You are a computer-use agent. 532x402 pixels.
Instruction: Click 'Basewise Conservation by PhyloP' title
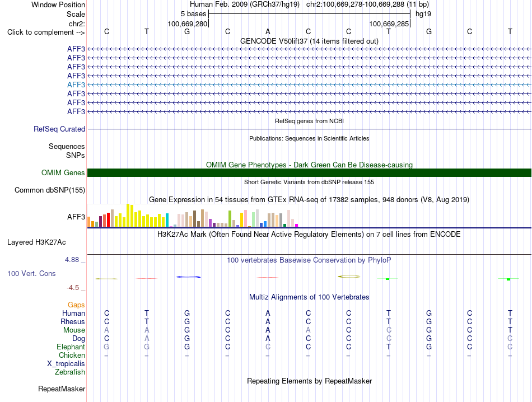309,260
